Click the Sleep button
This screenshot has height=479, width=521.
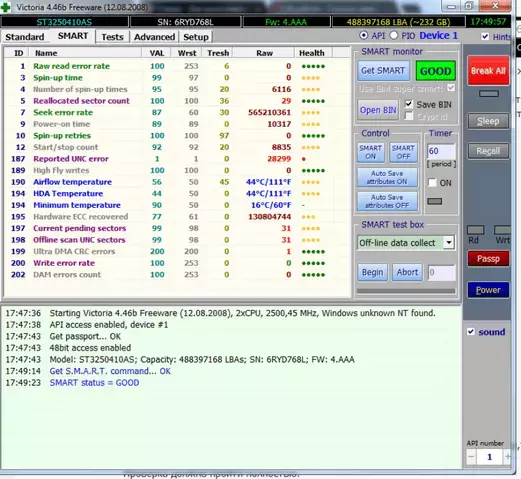click(488, 121)
